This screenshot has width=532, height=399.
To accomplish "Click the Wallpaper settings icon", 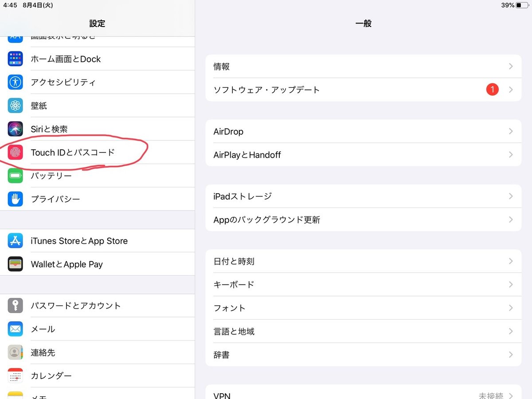I will tap(15, 106).
